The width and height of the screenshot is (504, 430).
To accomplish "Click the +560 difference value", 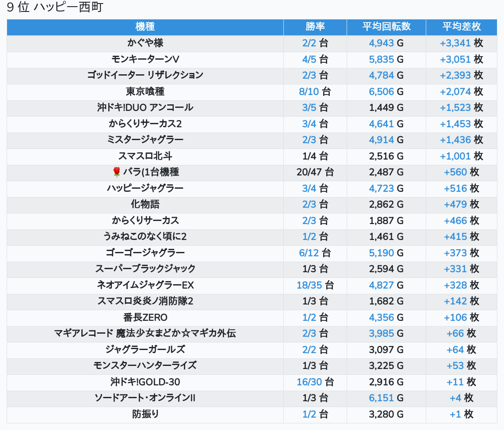I will pyautogui.click(x=455, y=172).
